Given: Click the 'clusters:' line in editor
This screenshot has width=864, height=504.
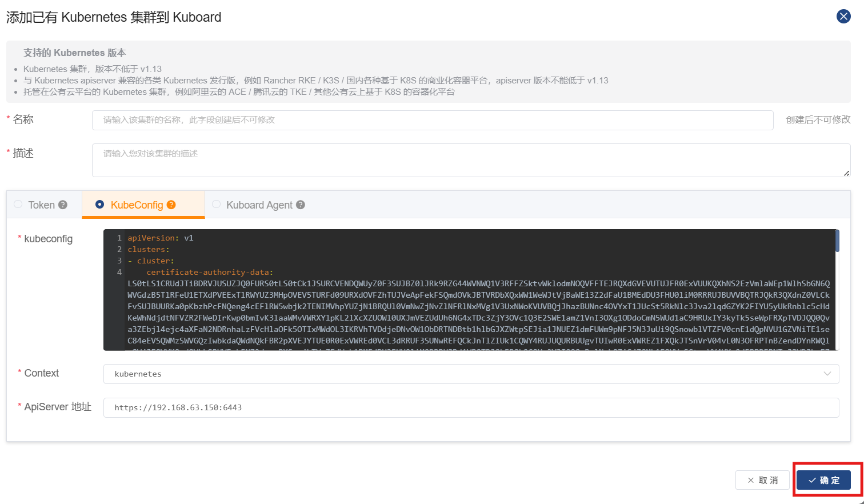Looking at the screenshot, I should coord(149,249).
